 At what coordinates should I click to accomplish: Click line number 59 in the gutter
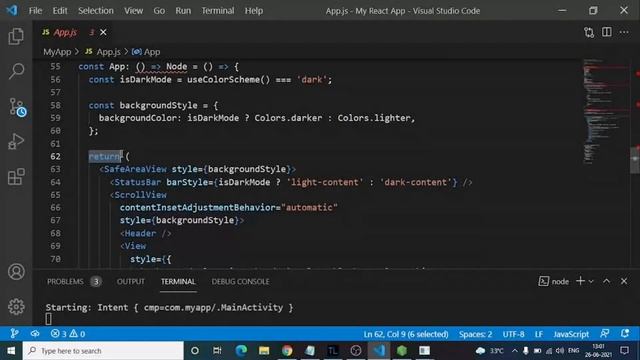click(56, 118)
